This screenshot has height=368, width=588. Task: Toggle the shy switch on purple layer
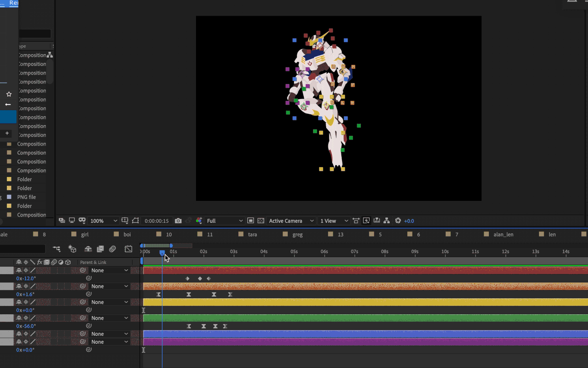click(19, 342)
